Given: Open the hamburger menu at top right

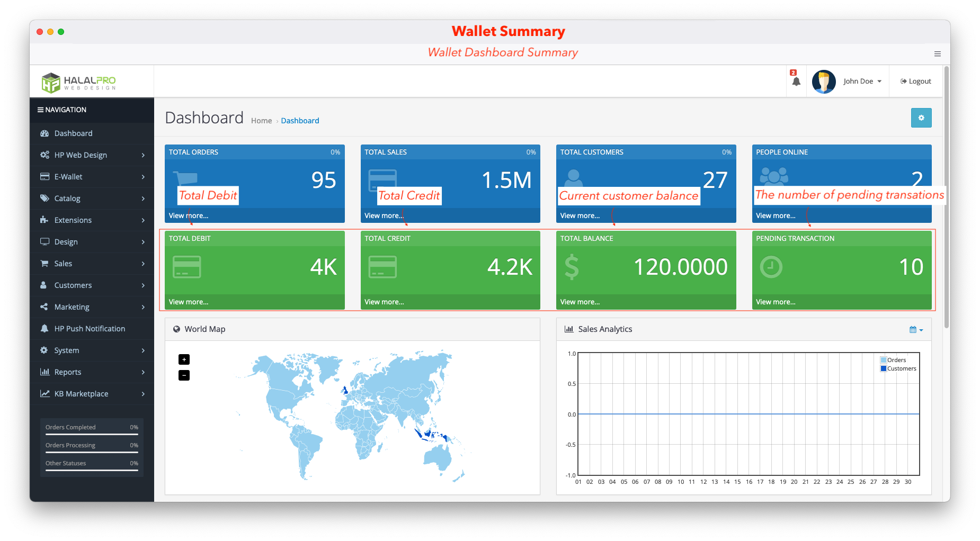Looking at the screenshot, I should click(937, 54).
